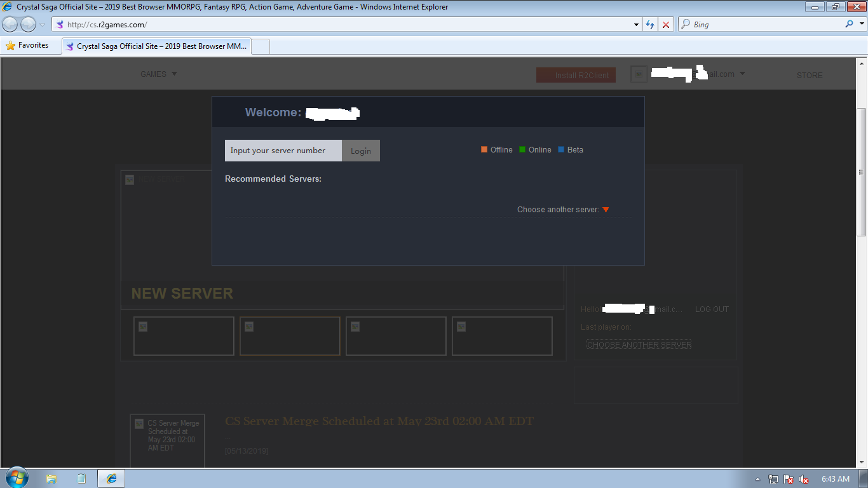Open the Favorites star button
868x488 pixels.
point(27,46)
